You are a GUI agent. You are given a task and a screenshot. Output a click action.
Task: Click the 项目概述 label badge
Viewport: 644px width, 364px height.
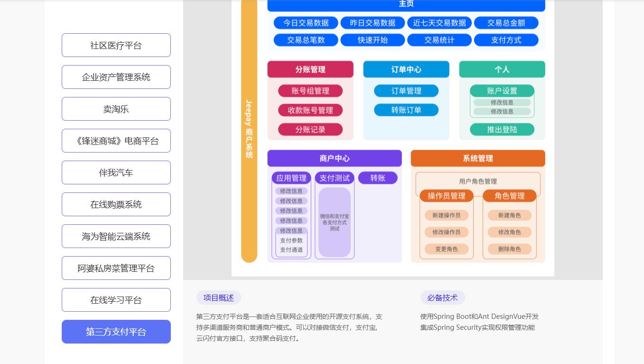click(218, 298)
